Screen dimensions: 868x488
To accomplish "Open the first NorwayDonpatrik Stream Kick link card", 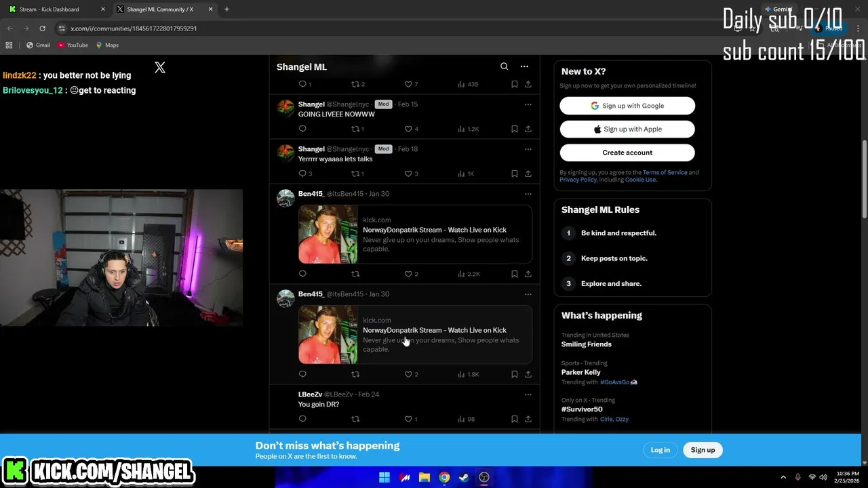I will [x=415, y=234].
